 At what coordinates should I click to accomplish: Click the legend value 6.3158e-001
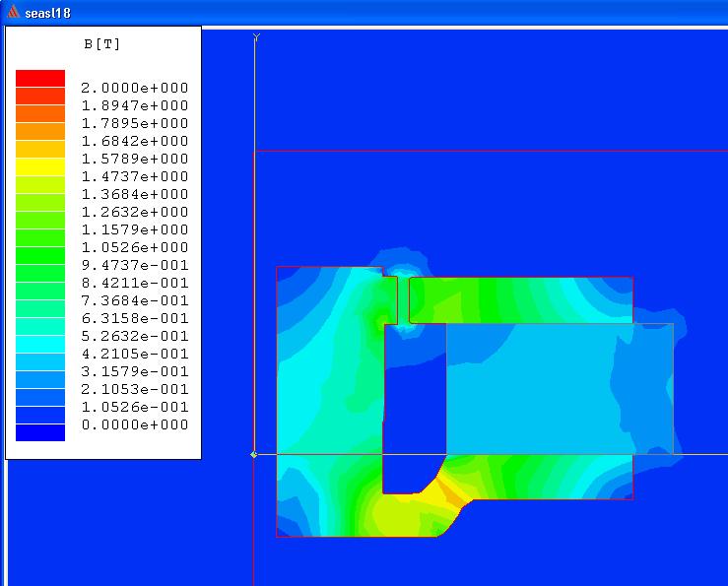click(x=135, y=318)
